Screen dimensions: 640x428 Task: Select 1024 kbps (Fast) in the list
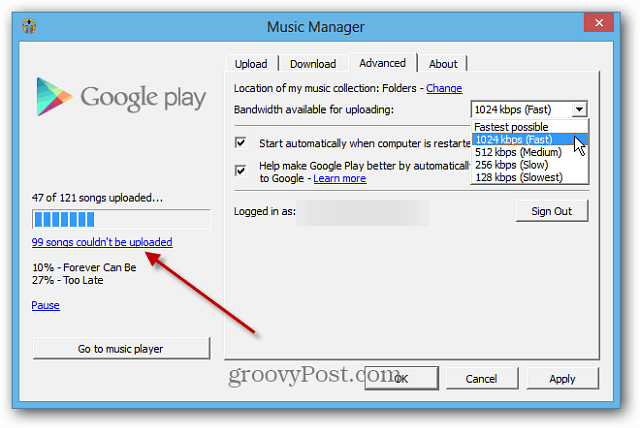[x=530, y=140]
